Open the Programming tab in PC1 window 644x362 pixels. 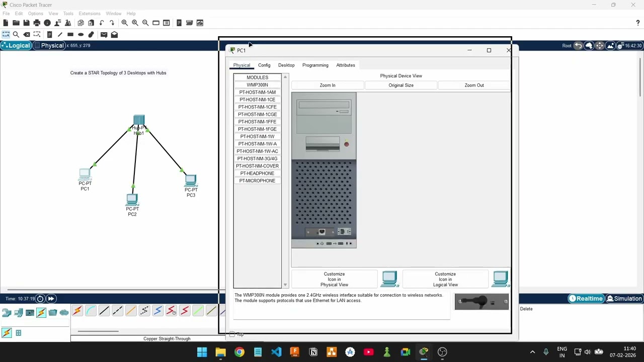[x=315, y=65]
